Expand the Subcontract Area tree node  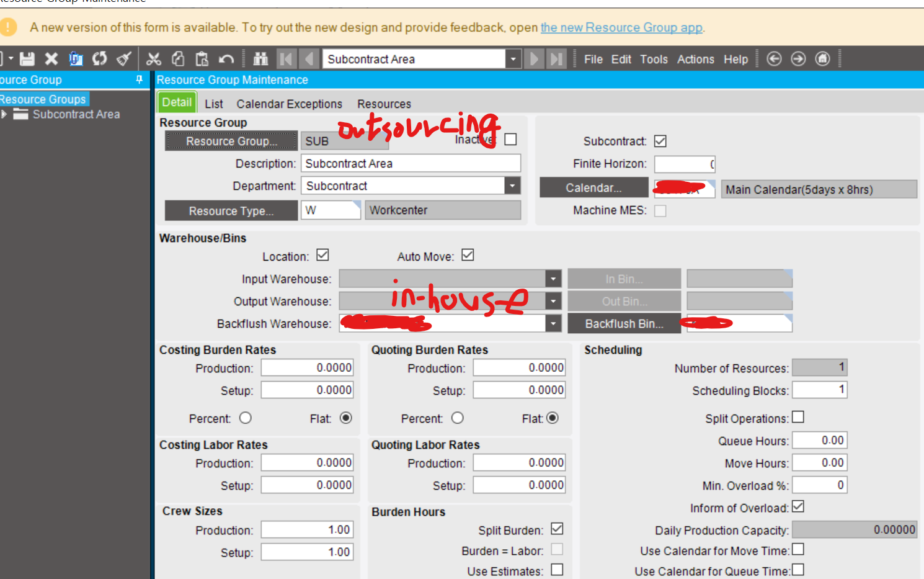(5, 114)
